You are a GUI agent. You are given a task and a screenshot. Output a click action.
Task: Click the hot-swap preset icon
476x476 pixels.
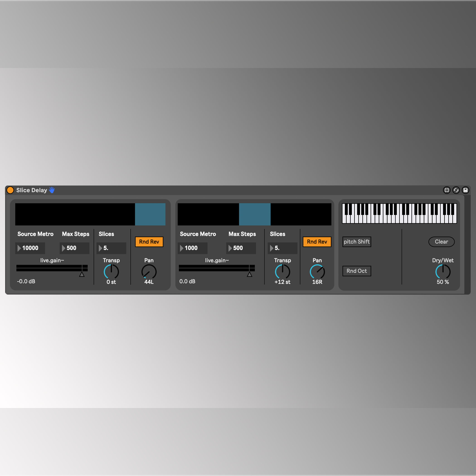tap(456, 190)
